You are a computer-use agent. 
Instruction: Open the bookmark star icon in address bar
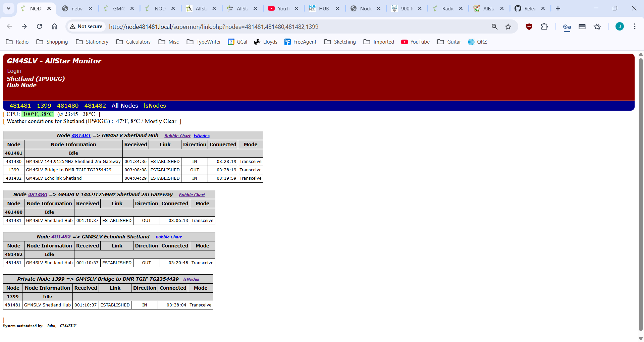coord(508,26)
